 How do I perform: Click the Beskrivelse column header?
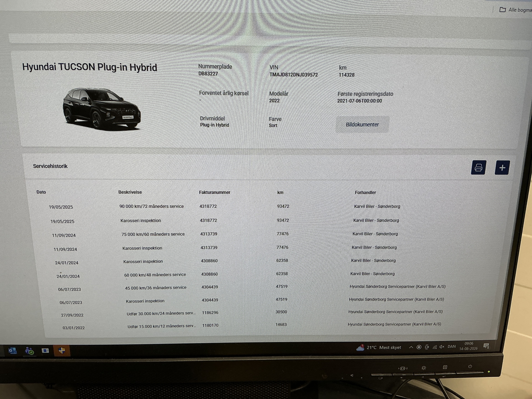pyautogui.click(x=130, y=192)
